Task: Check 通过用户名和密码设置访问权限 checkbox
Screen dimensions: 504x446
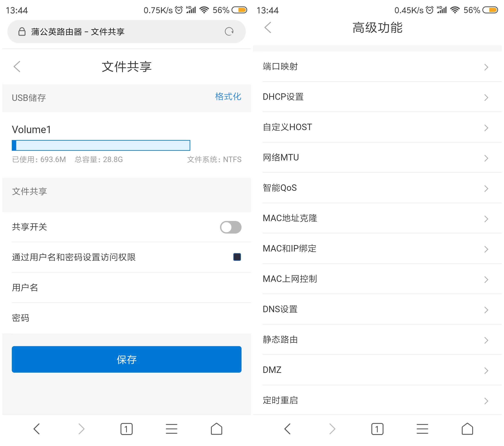Action: pos(237,257)
